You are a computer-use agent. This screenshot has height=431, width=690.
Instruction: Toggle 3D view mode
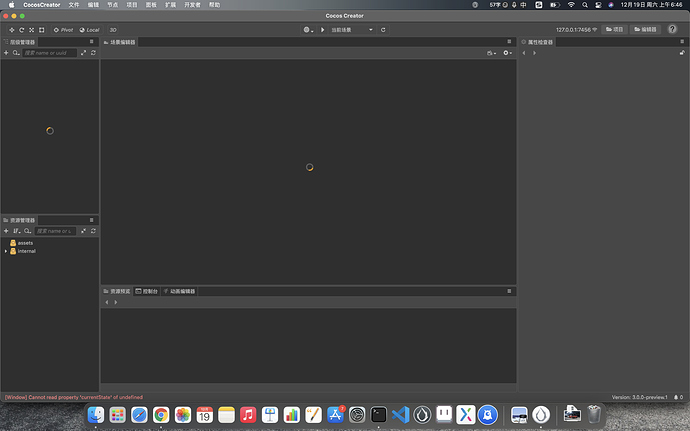coord(113,30)
